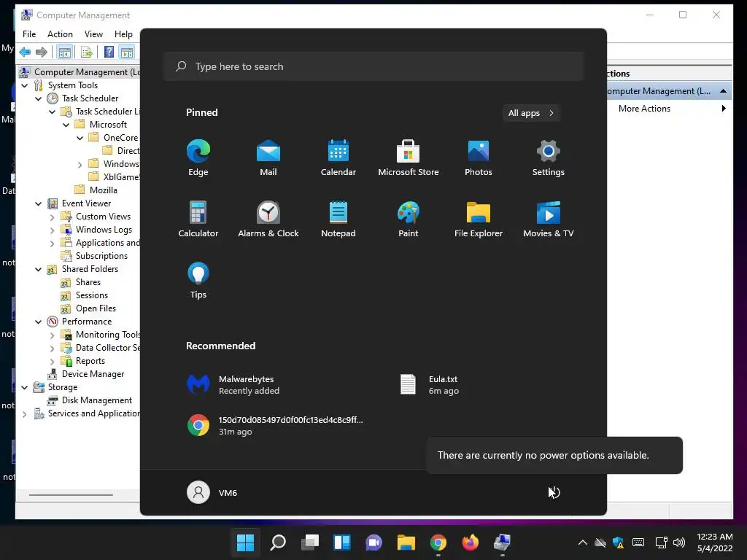Click the Forward arrow in Computer Management toolbar
The height and width of the screenshot is (560, 747).
click(42, 52)
